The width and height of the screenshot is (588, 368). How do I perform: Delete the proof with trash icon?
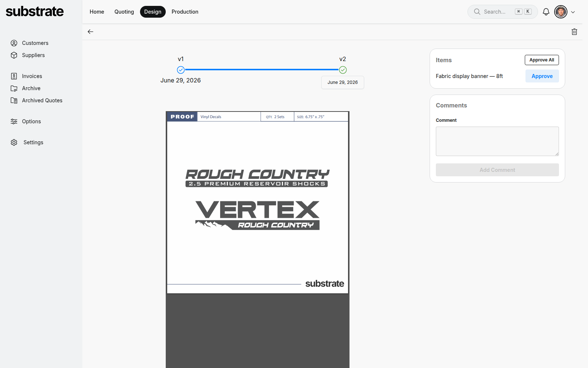point(574,32)
